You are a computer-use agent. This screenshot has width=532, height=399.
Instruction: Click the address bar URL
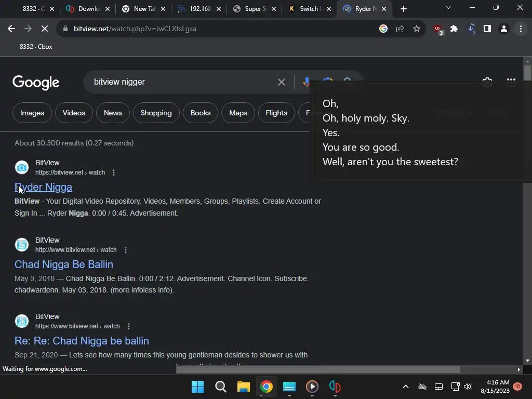pos(135,29)
